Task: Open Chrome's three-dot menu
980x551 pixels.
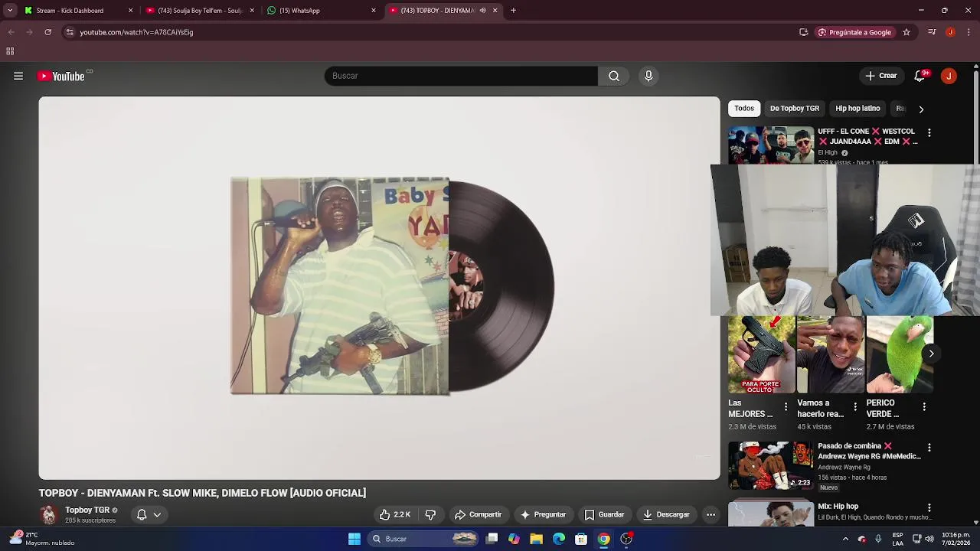Action: tap(969, 32)
